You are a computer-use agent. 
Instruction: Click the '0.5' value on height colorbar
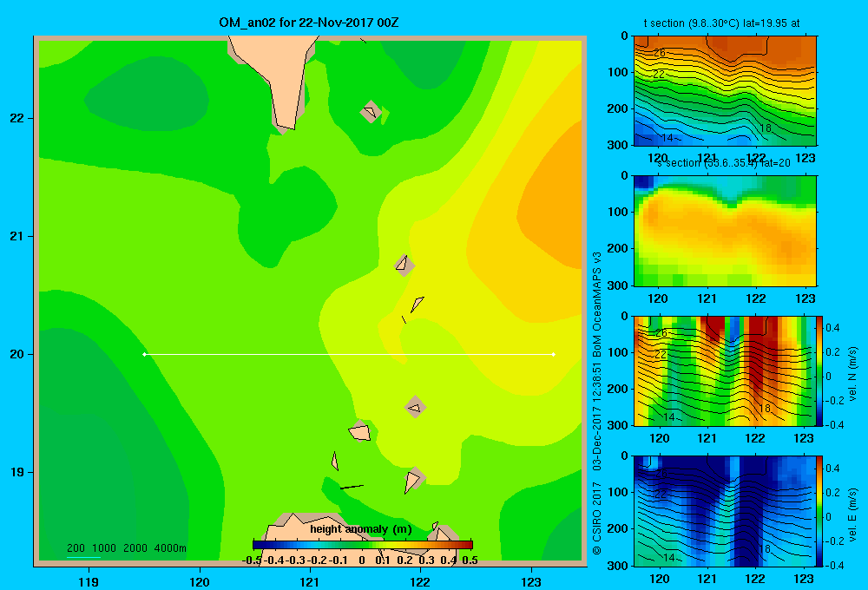click(470, 560)
